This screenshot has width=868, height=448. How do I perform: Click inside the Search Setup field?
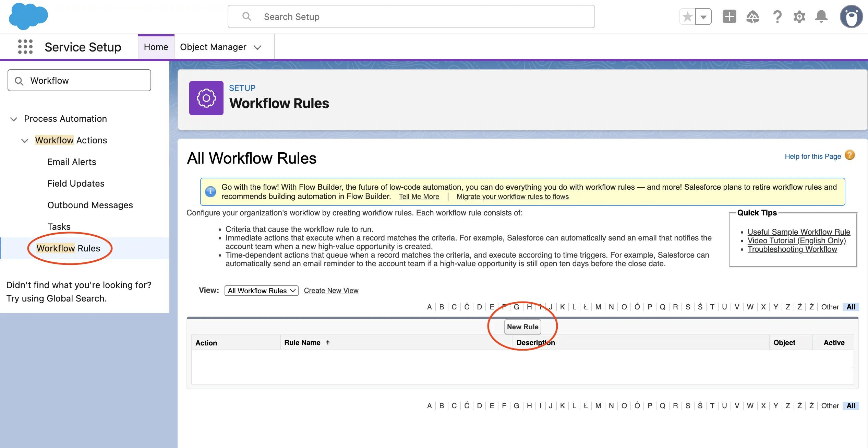[x=411, y=16]
